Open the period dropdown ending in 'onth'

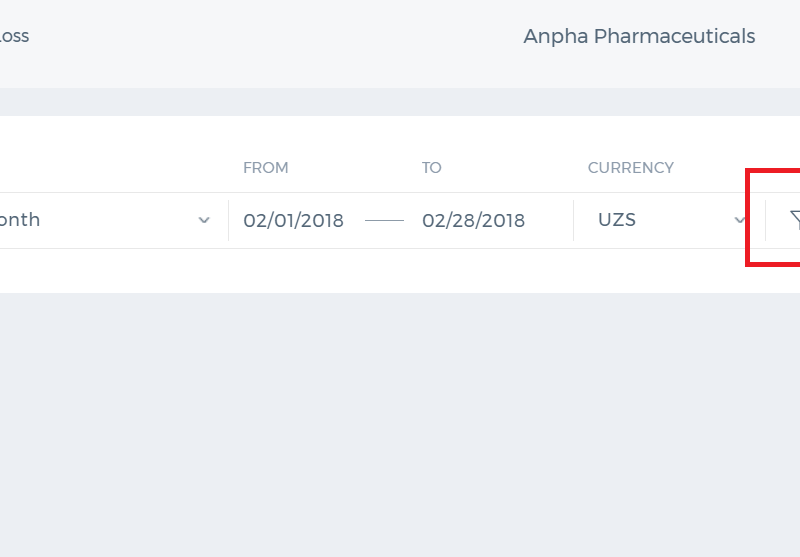[108, 220]
